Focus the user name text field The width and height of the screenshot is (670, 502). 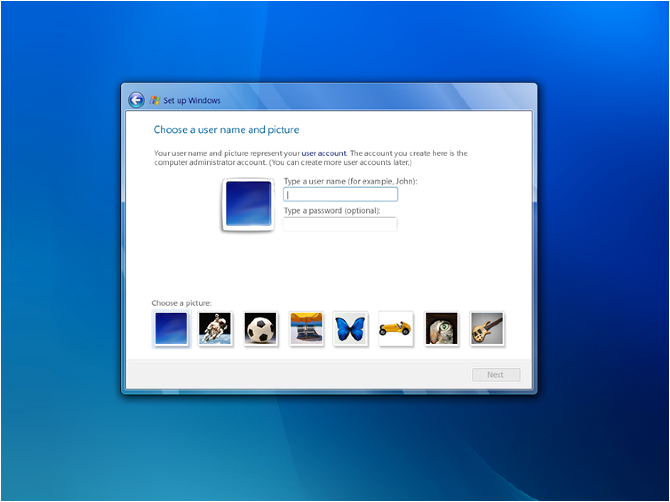tap(341, 194)
